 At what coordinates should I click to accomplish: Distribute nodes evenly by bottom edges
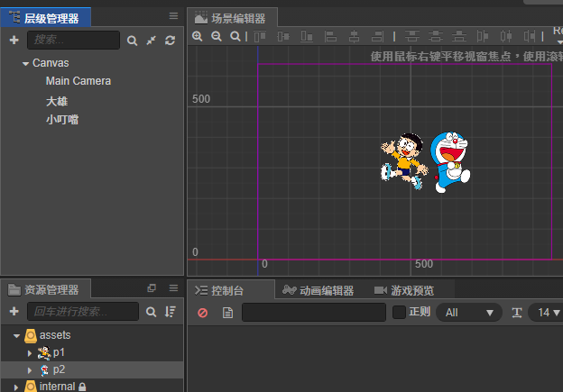(x=459, y=36)
